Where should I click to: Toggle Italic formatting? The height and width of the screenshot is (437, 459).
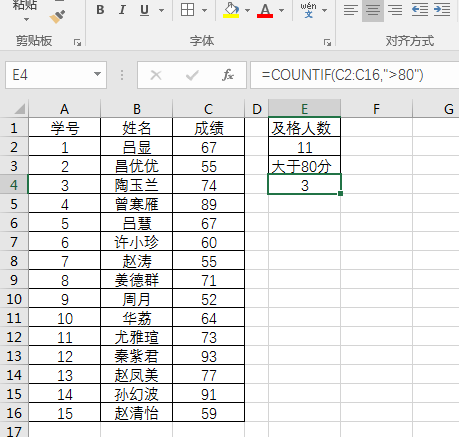[122, 10]
